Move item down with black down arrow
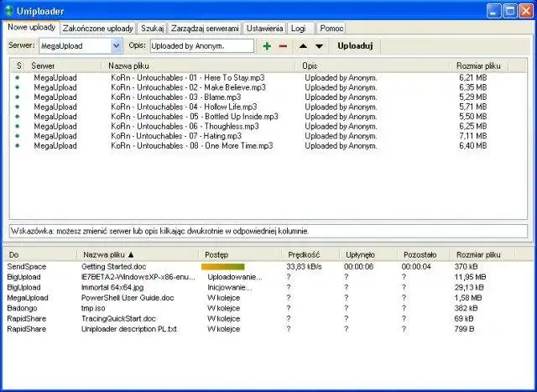Image resolution: width=537 pixels, height=392 pixels. coord(319,46)
